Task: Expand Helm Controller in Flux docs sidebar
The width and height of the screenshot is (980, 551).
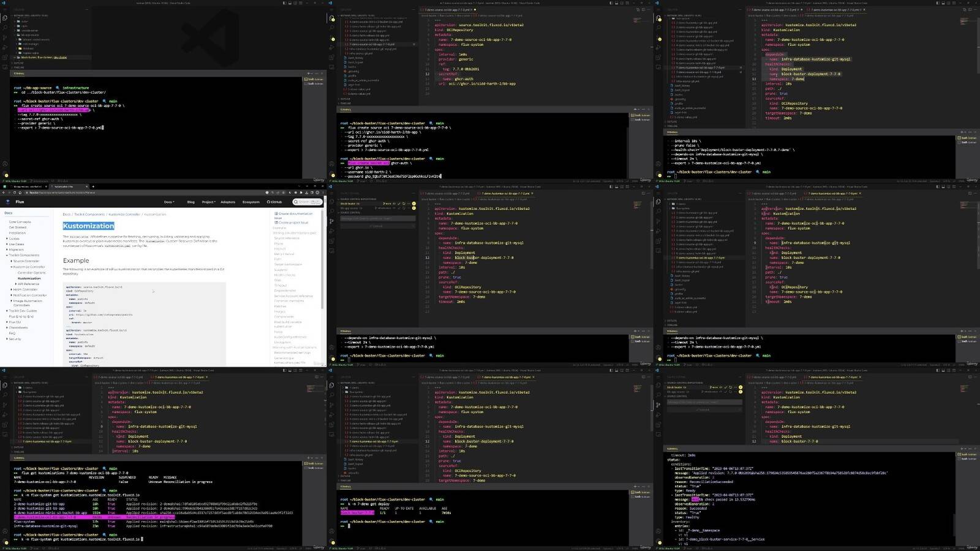Action: (11, 289)
